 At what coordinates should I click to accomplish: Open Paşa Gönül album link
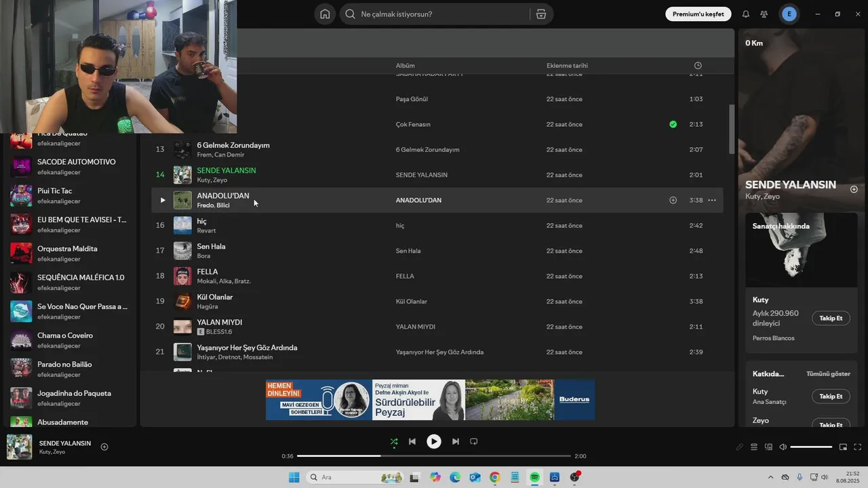pos(412,99)
